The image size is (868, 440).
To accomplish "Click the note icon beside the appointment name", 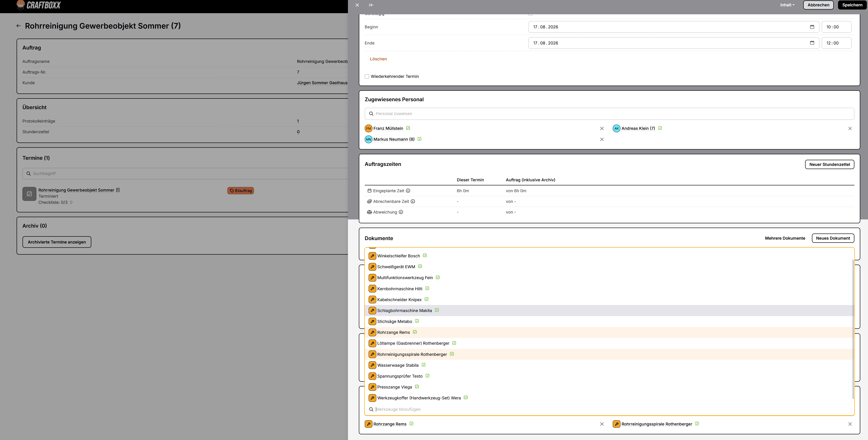I will (118, 190).
